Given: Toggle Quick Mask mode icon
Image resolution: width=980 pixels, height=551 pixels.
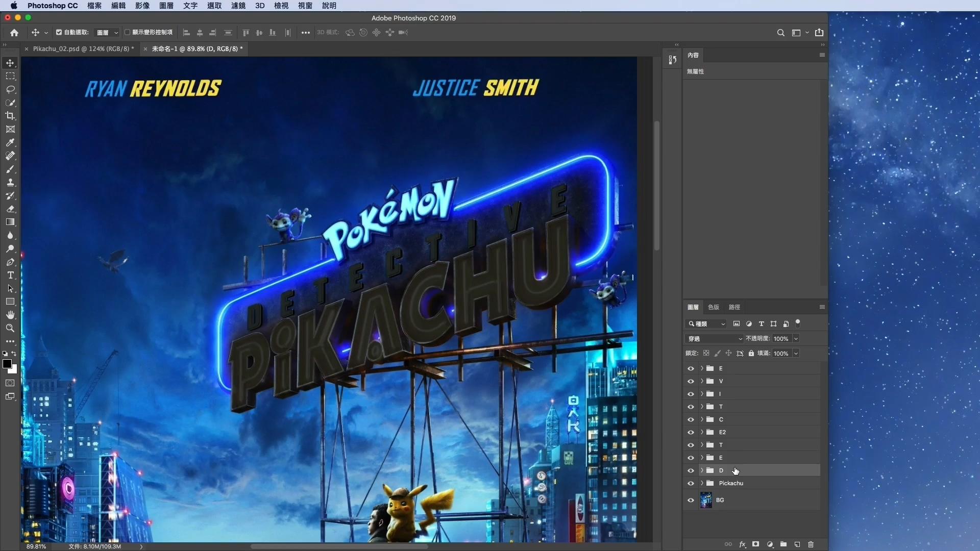Looking at the screenshot, I should point(10,383).
